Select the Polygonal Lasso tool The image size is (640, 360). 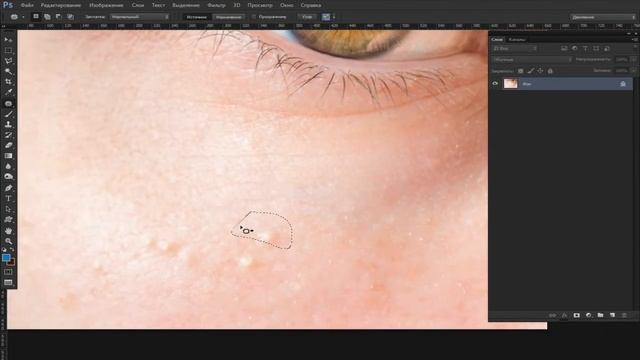[x=8, y=61]
